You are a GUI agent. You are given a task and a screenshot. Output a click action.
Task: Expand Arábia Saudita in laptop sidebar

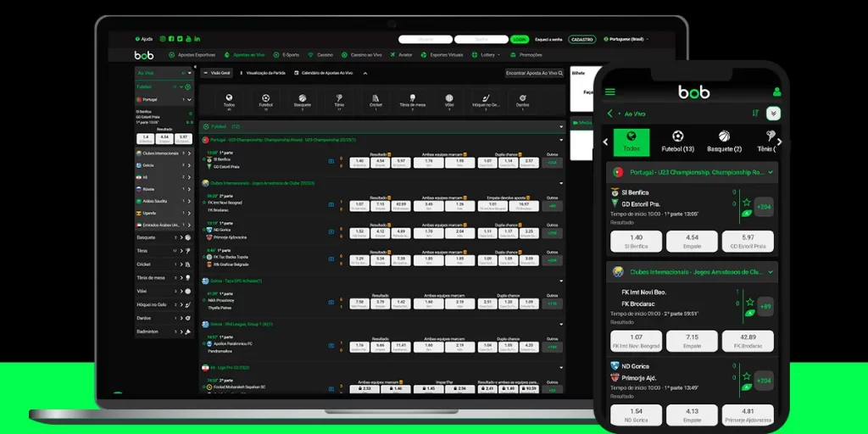tap(191, 201)
